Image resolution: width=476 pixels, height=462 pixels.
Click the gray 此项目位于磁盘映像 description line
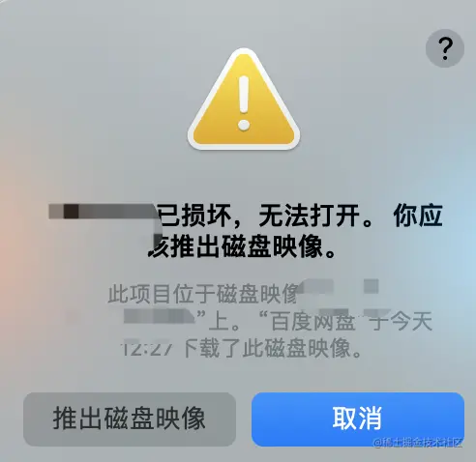202,294
